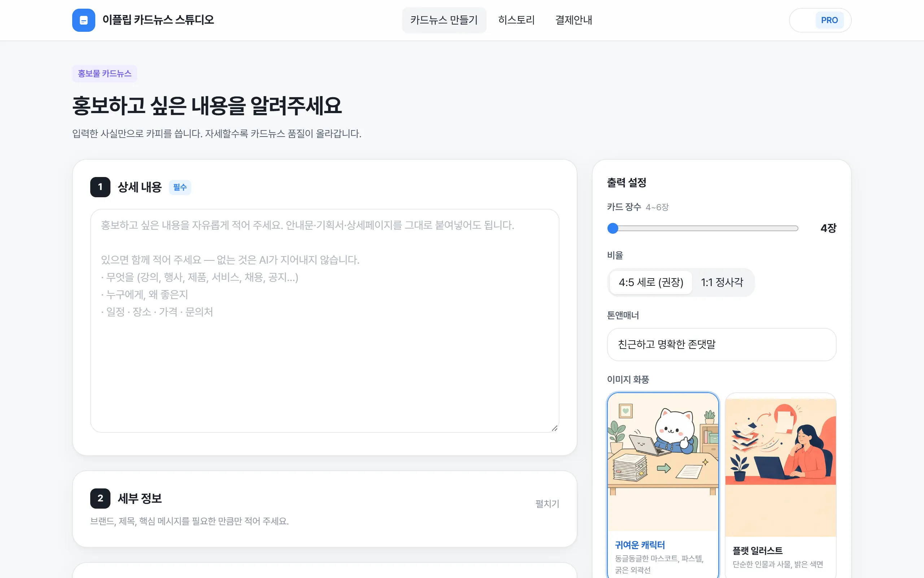Image resolution: width=924 pixels, height=578 pixels.
Task: Click the 이미지 화풍 label
Action: click(628, 379)
